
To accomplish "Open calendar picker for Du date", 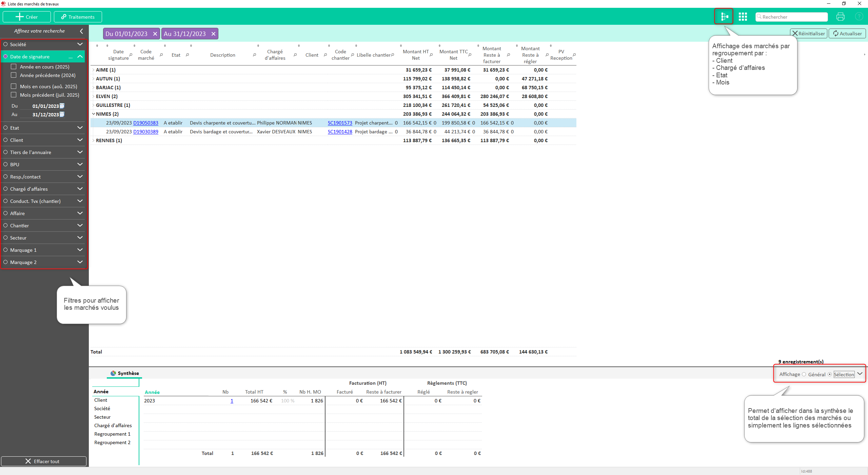I will coord(62,106).
